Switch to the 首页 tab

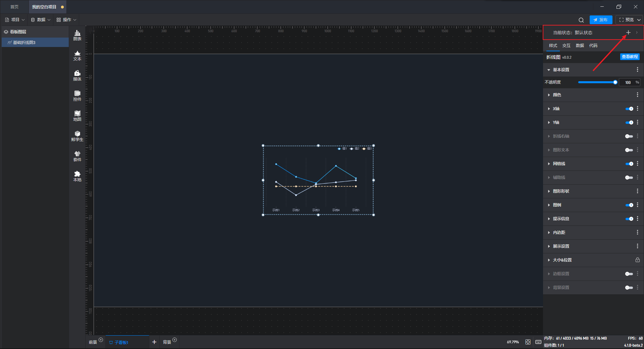click(x=14, y=7)
